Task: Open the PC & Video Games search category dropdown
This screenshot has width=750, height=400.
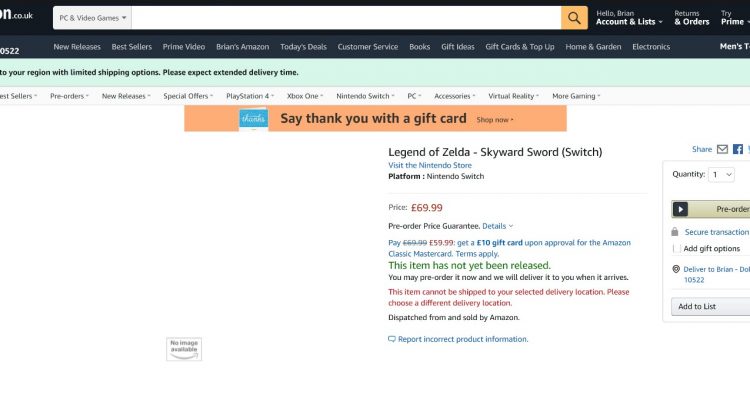Action: coord(92,18)
